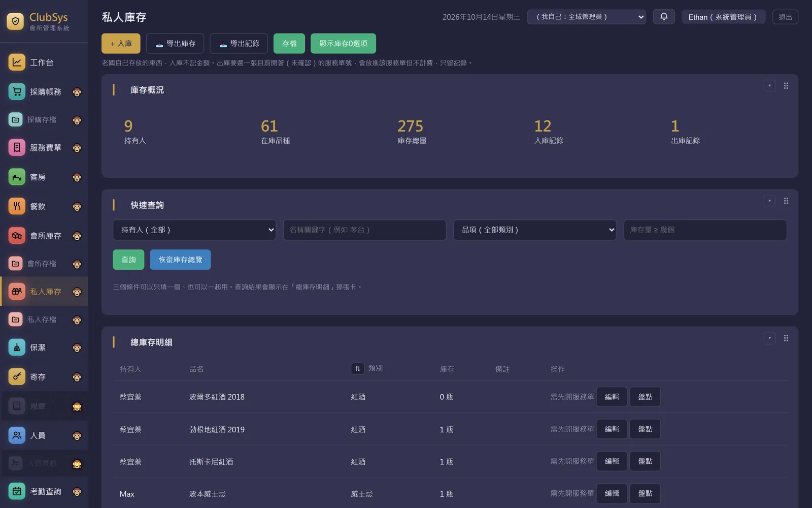Open the 品項（全部類別）dropdown
This screenshot has height=508, width=812.
(535, 230)
